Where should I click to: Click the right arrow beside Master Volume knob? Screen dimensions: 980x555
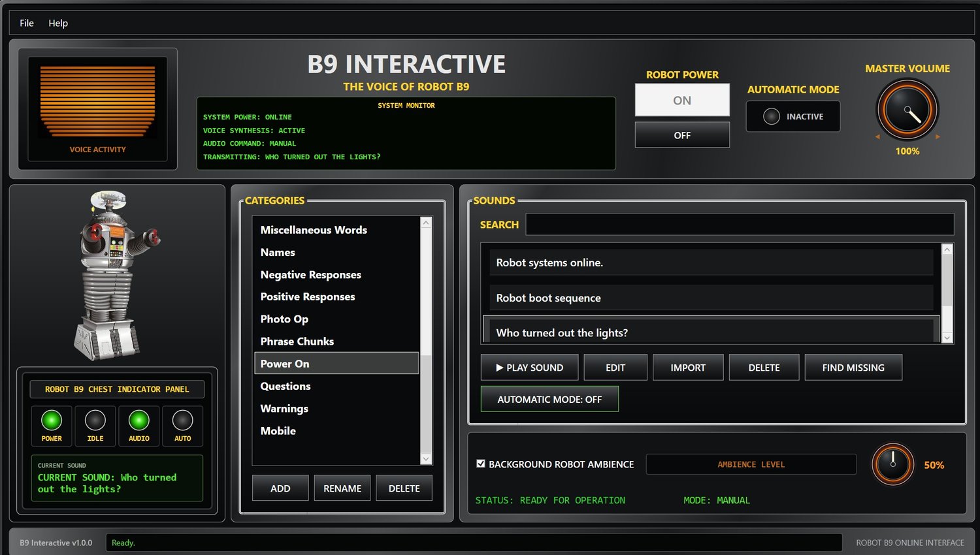click(938, 137)
